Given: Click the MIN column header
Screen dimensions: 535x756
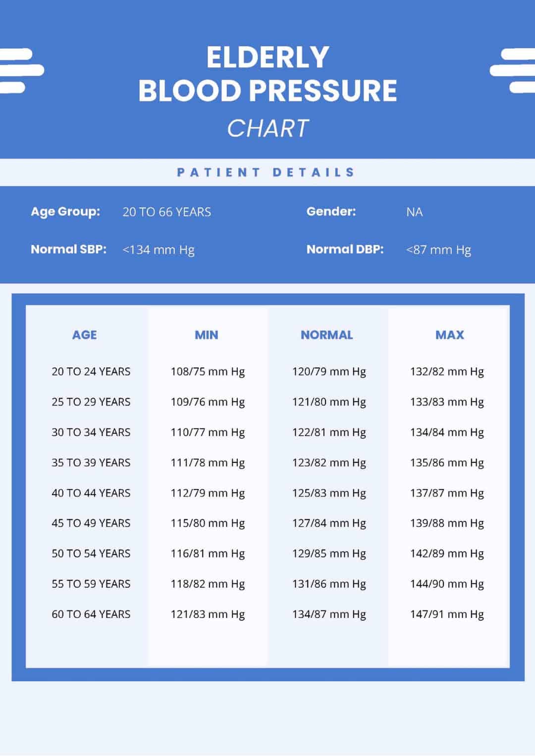Looking at the screenshot, I should (206, 335).
